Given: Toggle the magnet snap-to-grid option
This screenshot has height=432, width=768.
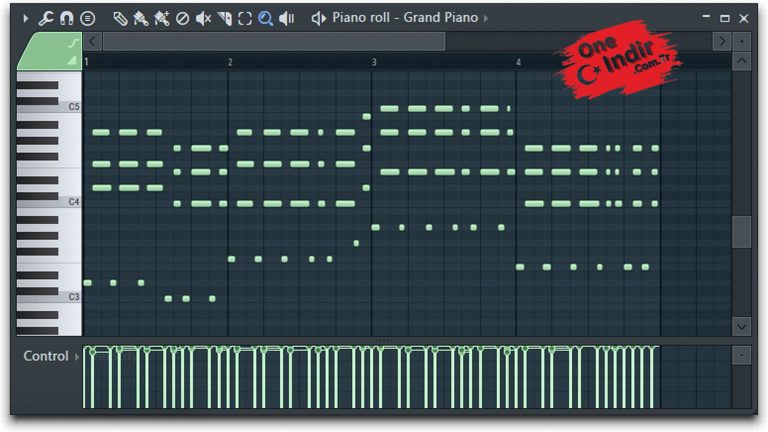Looking at the screenshot, I should pos(67,19).
